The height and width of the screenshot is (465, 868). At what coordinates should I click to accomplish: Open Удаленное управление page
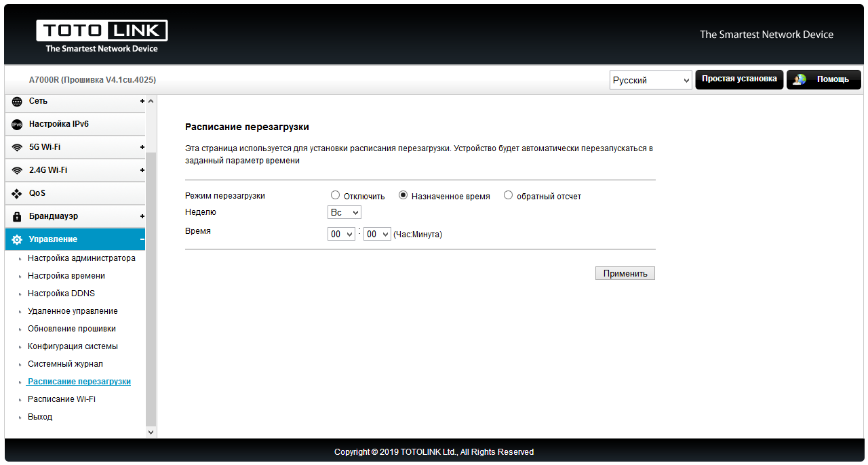(73, 311)
